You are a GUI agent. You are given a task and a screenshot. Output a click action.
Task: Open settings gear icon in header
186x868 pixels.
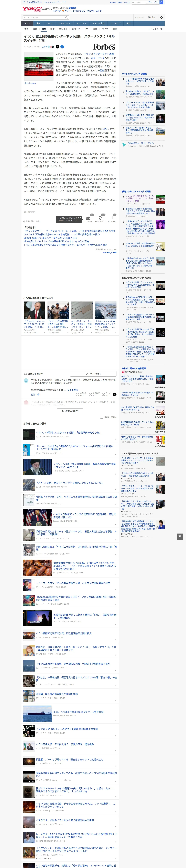(x=161, y=18)
